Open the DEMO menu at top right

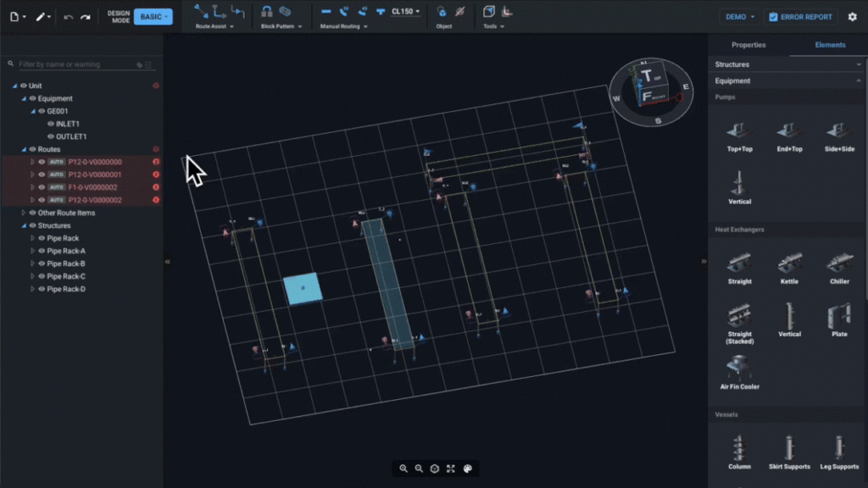[x=739, y=15]
